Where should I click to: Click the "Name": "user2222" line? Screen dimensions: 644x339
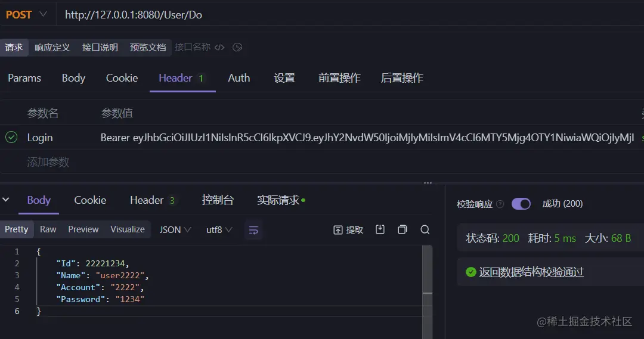[103, 275]
